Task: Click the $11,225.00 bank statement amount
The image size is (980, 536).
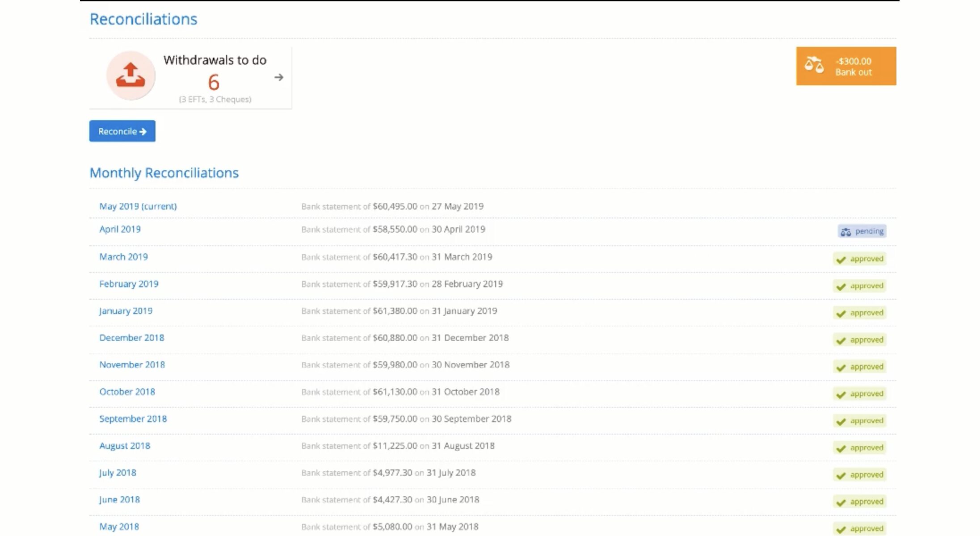Action: (x=395, y=446)
